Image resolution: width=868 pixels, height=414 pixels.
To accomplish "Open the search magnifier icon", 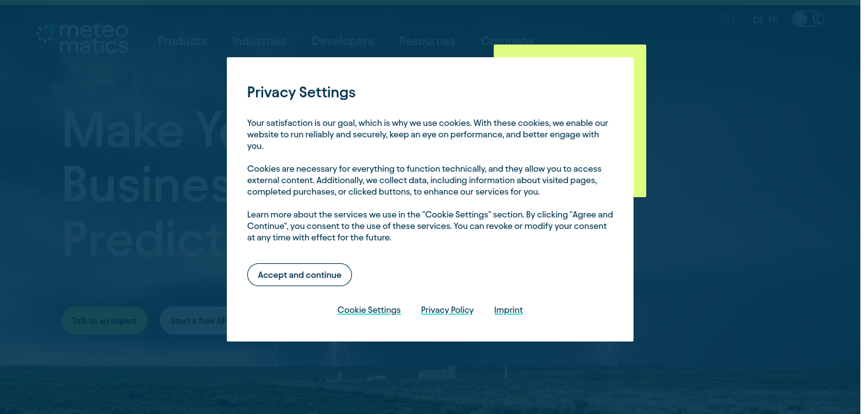I will pos(728,20).
